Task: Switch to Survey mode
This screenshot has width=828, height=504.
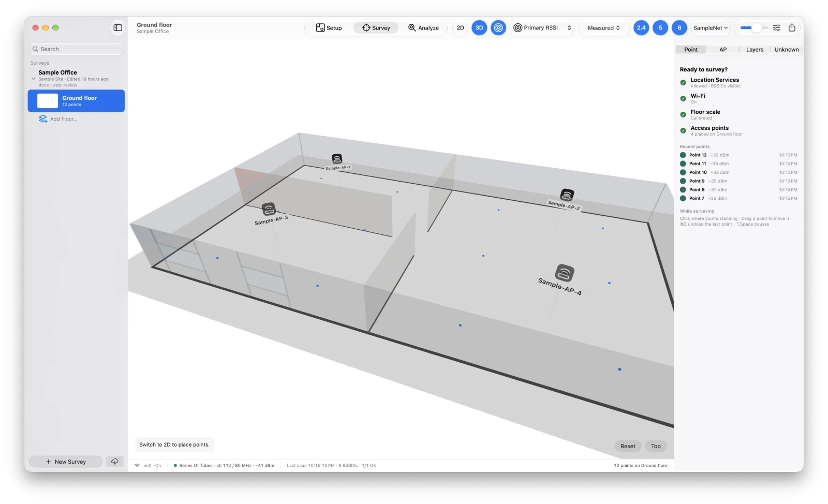Action: coord(376,28)
